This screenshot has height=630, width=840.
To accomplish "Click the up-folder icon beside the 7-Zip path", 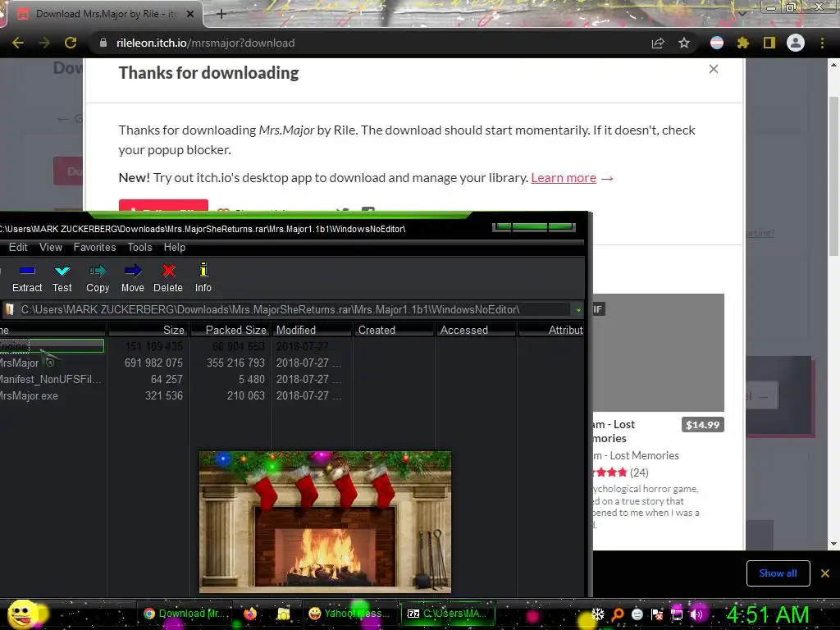I will [9, 309].
